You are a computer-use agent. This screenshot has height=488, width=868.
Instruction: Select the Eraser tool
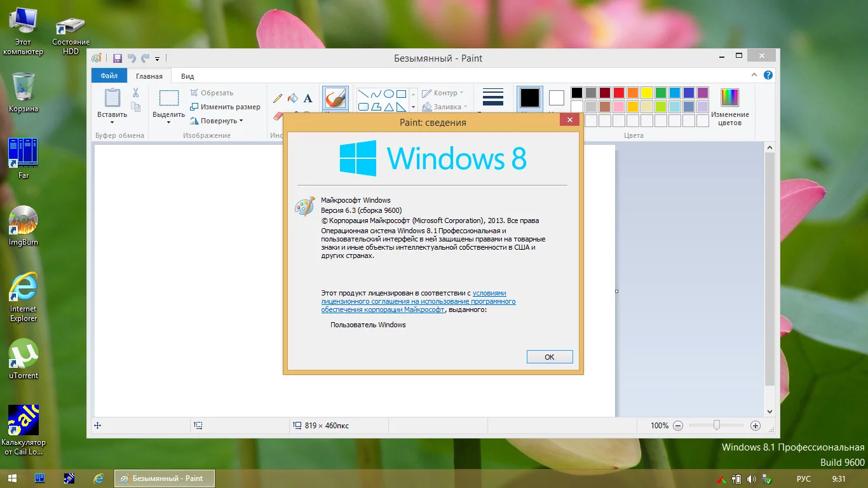coord(278,115)
